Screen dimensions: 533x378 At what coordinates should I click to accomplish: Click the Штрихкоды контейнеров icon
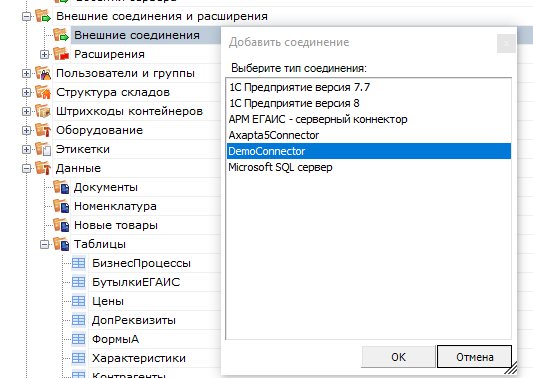[43, 111]
